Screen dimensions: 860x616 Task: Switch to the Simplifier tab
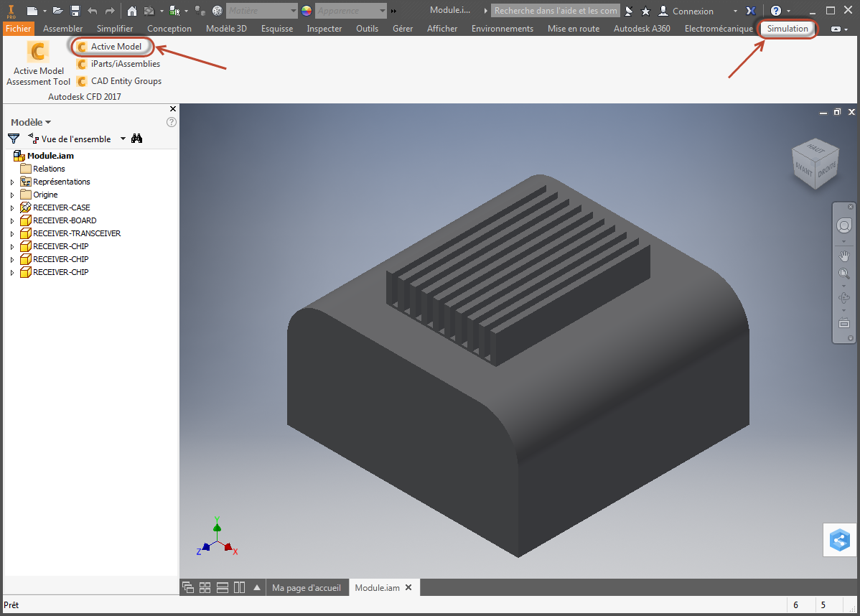pos(115,29)
